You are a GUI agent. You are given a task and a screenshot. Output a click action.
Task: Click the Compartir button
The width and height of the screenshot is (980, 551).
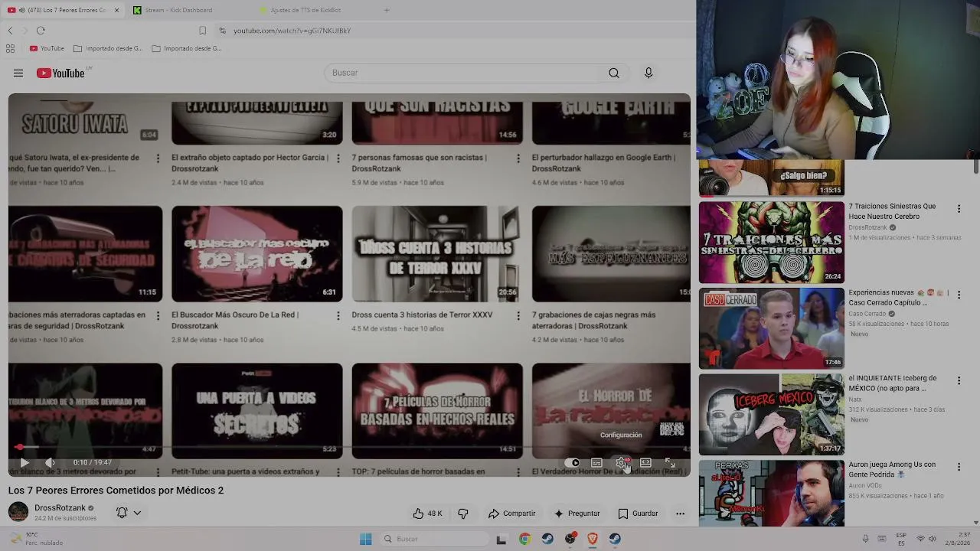(511, 514)
